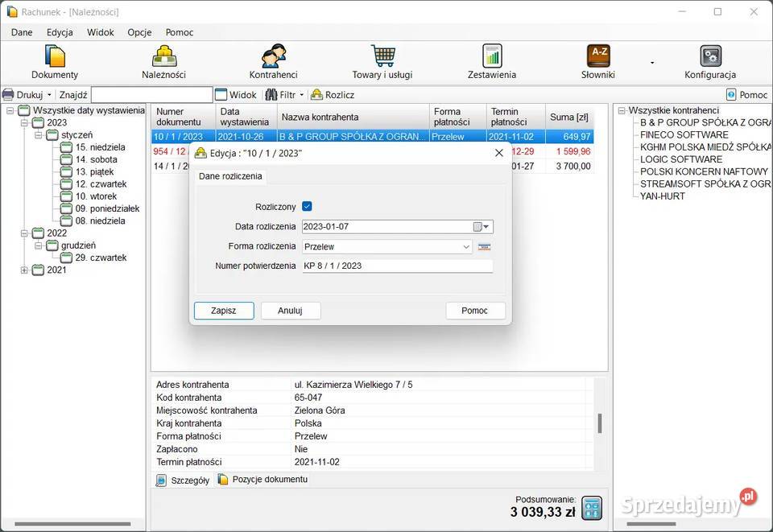Open the Słowniki dictionary icon

598,56
